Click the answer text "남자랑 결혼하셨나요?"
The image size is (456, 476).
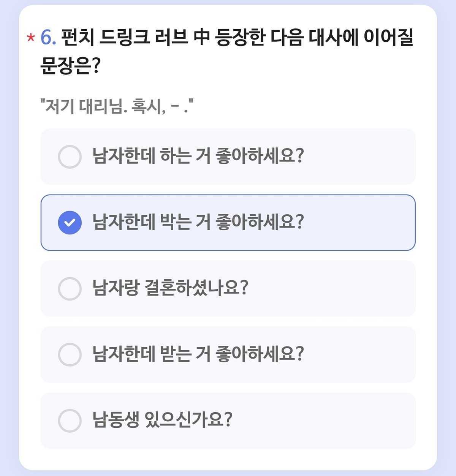point(170,288)
